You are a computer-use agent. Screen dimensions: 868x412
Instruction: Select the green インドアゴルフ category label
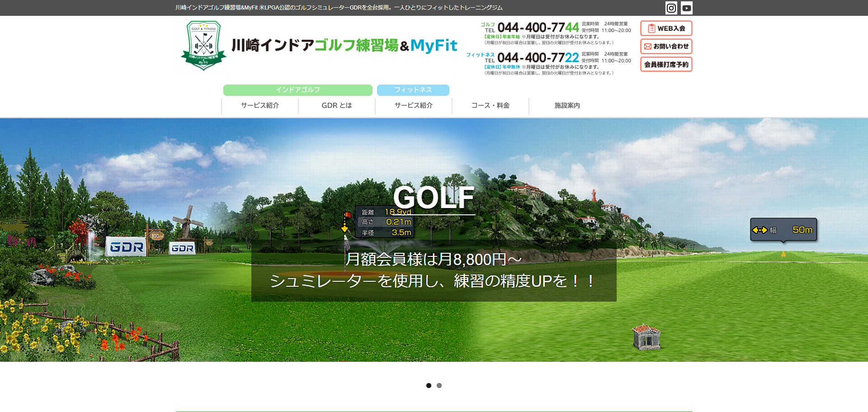point(298,90)
